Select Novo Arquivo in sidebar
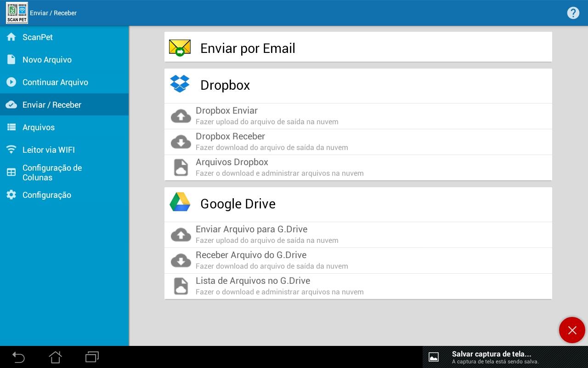The width and height of the screenshot is (588, 368). tap(64, 59)
